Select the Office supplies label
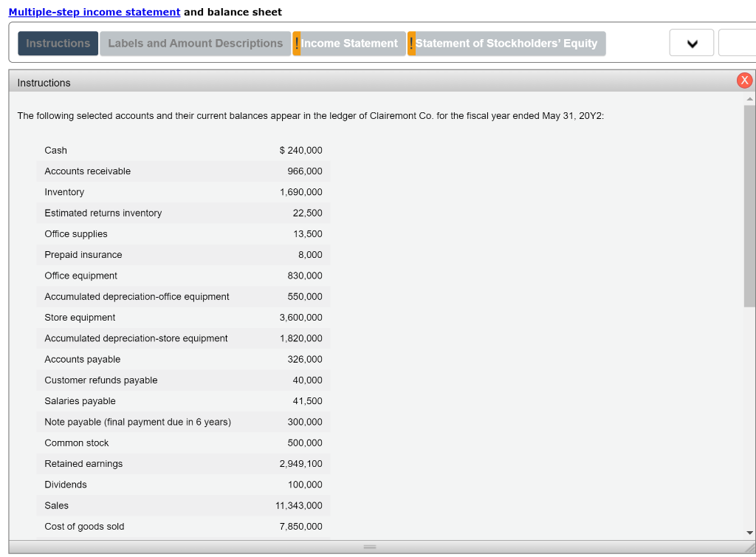Screen dimensions: 756x557 click(x=76, y=234)
